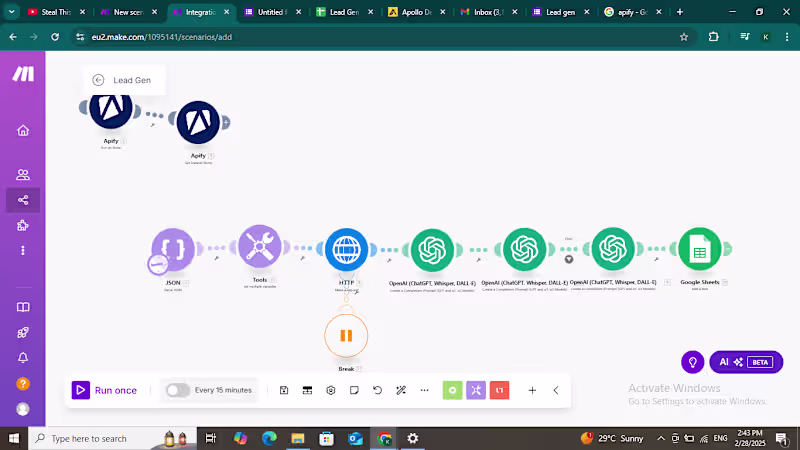Click the undo arrow in toolbar
The height and width of the screenshot is (450, 800).
[x=378, y=390]
